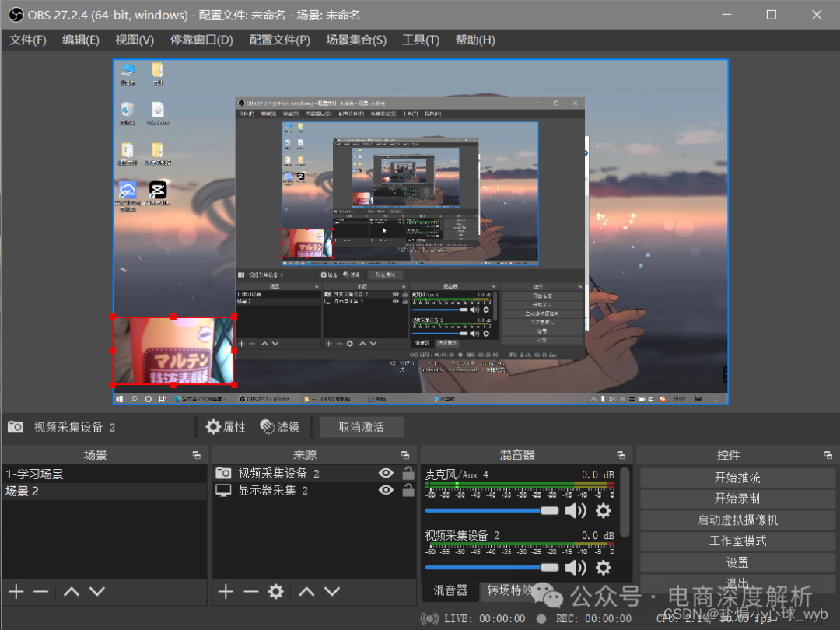Add a new scene with plus icon
Screen dimensions: 840x630
click(x=16, y=592)
